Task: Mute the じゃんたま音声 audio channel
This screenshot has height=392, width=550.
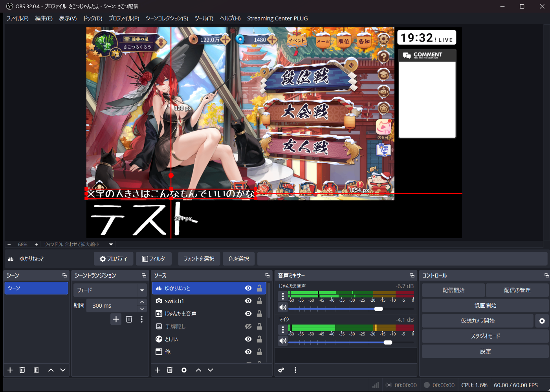Action: tap(282, 307)
